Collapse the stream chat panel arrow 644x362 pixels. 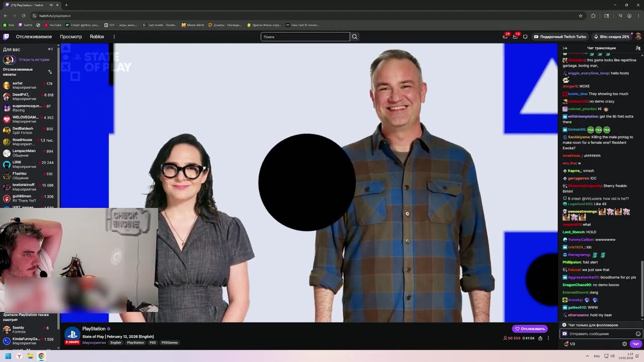coord(565,48)
